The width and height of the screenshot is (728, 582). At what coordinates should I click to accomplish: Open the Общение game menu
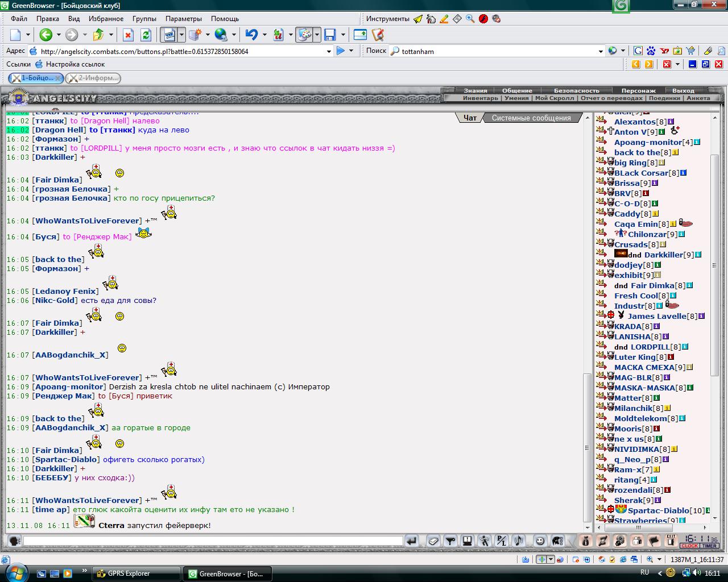(x=517, y=90)
